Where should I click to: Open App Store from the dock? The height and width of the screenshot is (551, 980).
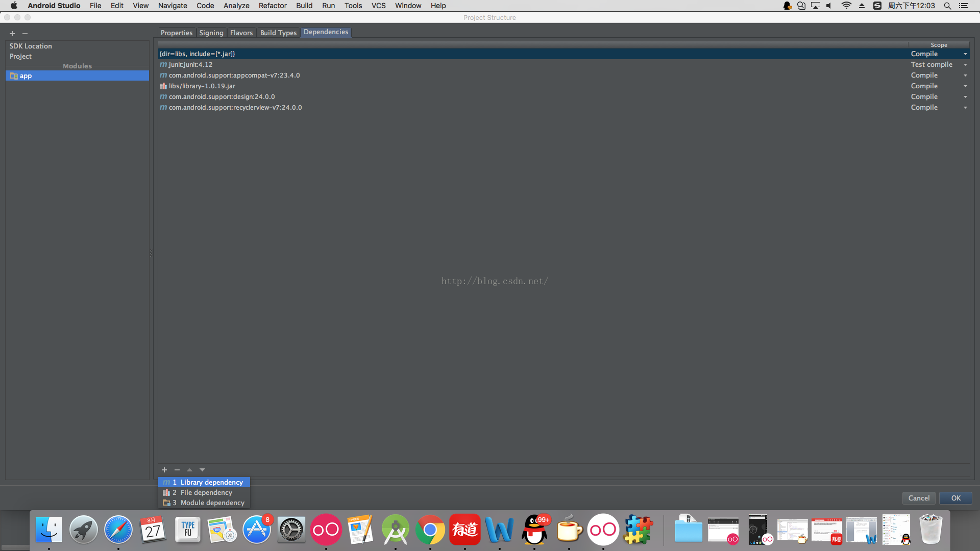click(257, 530)
